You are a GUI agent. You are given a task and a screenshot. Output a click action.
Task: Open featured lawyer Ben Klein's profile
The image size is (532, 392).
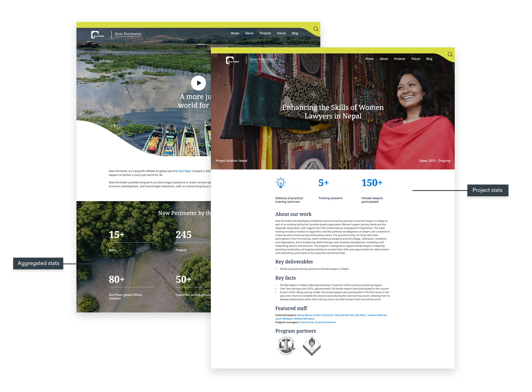(x=360, y=315)
